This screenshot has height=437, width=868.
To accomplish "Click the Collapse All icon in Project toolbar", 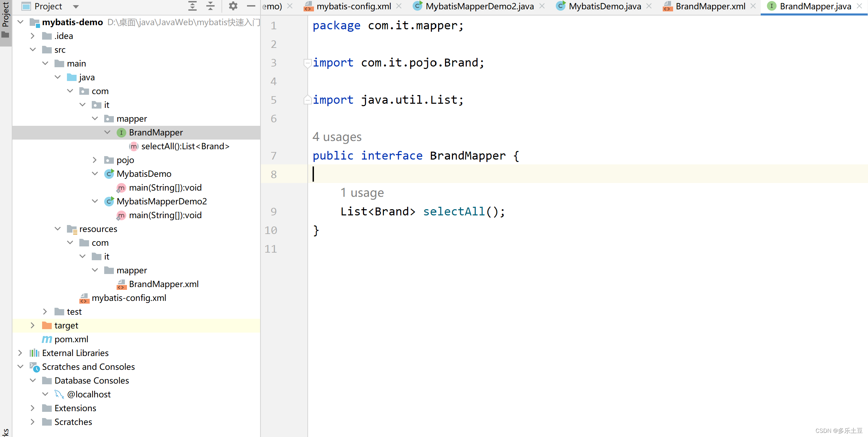I will (210, 6).
